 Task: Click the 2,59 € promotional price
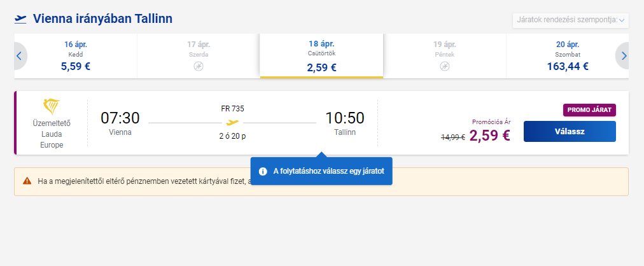[489, 135]
